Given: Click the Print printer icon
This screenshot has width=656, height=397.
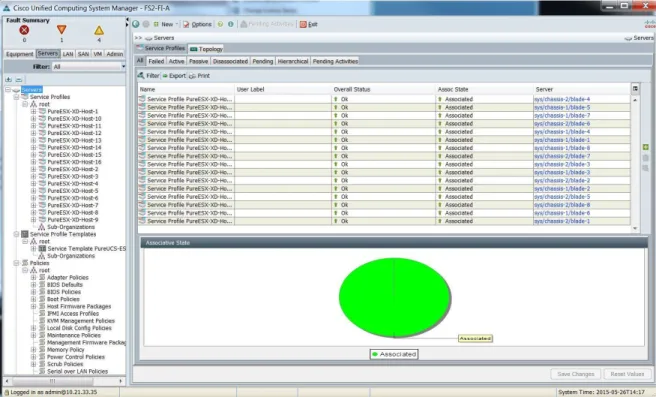Looking at the screenshot, I should pos(192,76).
